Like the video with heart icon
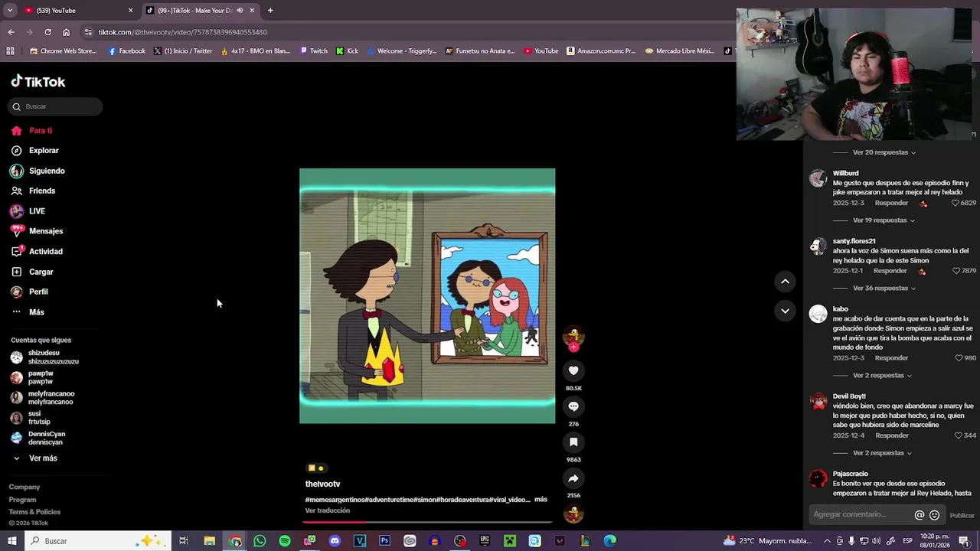This screenshot has width=980, height=551. pyautogui.click(x=573, y=370)
